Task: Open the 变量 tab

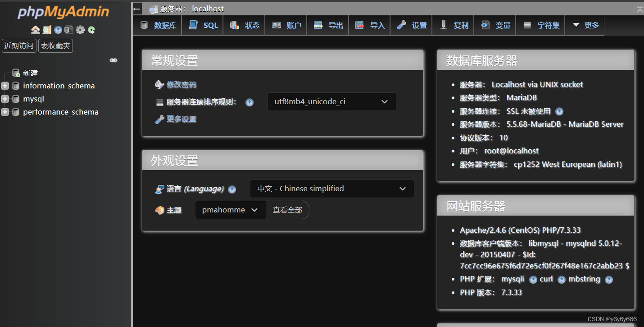Action: click(495, 25)
